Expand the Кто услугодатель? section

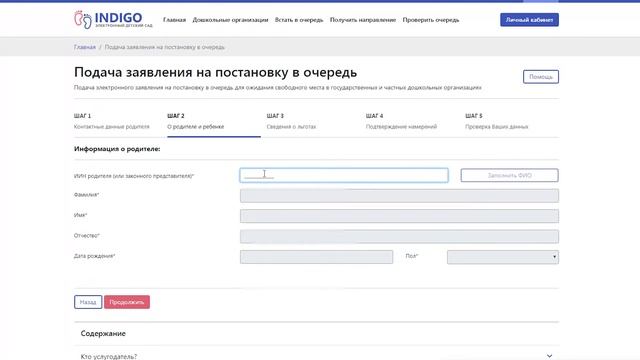(316, 356)
